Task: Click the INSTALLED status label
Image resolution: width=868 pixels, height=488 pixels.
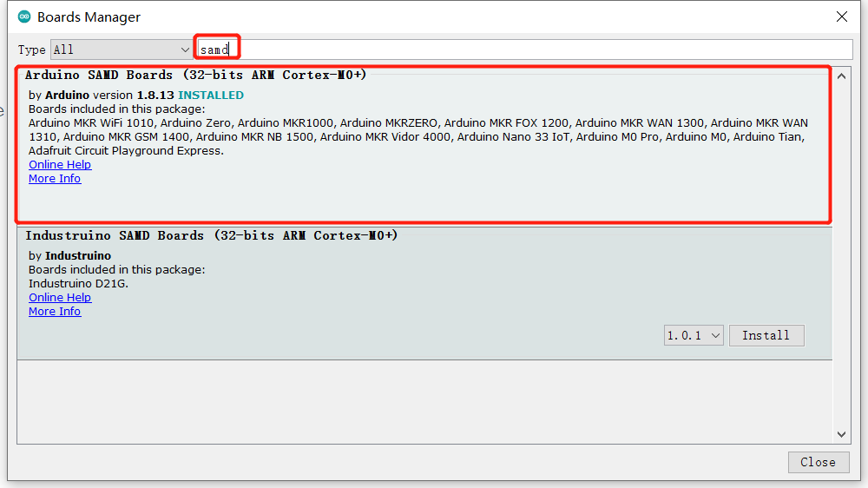Action: coord(211,96)
